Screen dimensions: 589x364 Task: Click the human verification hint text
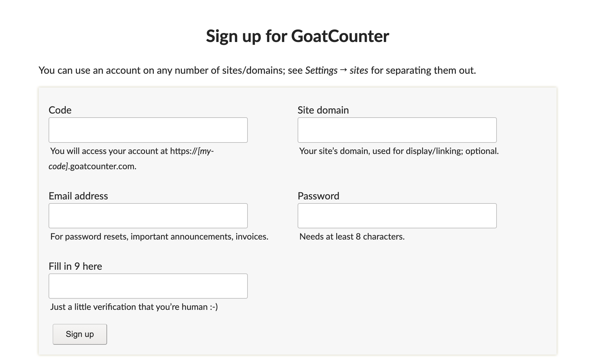click(x=134, y=307)
